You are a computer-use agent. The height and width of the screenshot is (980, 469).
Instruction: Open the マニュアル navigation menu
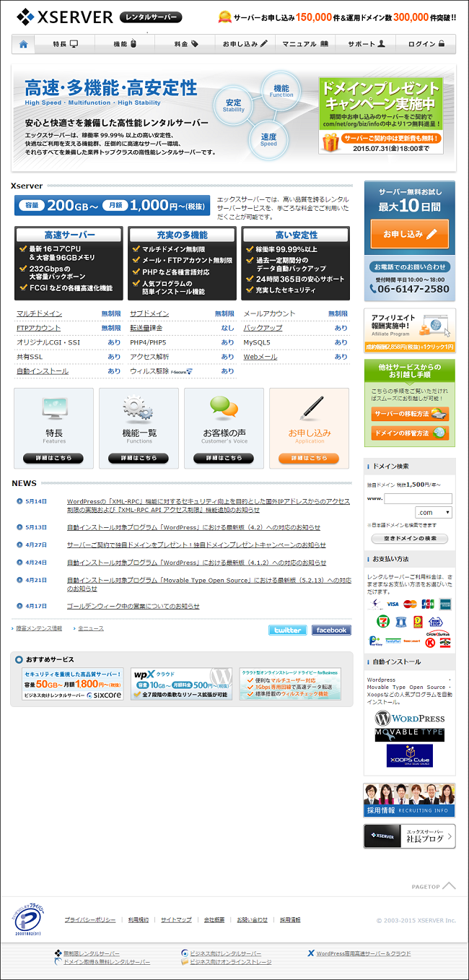click(305, 44)
